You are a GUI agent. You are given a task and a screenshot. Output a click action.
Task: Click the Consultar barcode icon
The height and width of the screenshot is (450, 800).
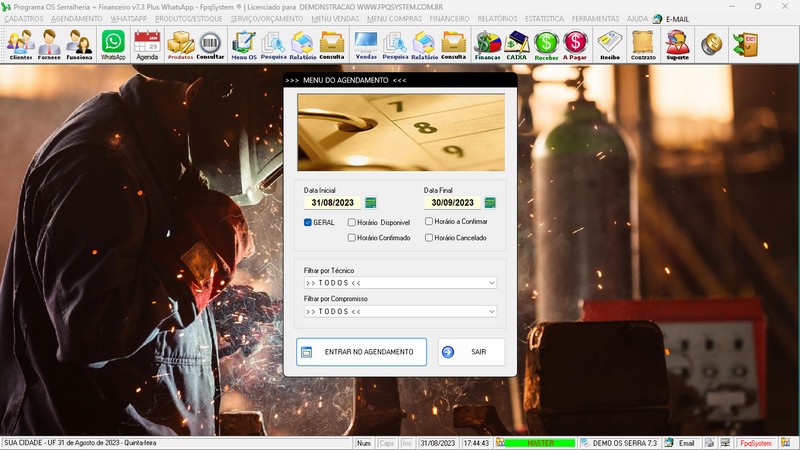pyautogui.click(x=210, y=44)
